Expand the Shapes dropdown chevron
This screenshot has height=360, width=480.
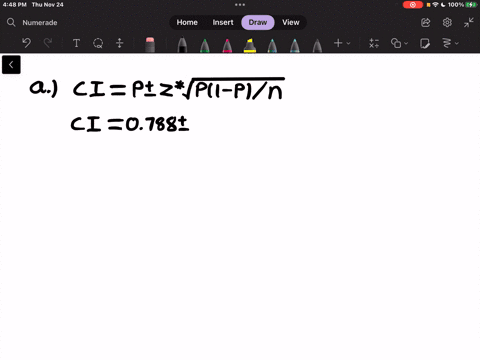(406, 43)
